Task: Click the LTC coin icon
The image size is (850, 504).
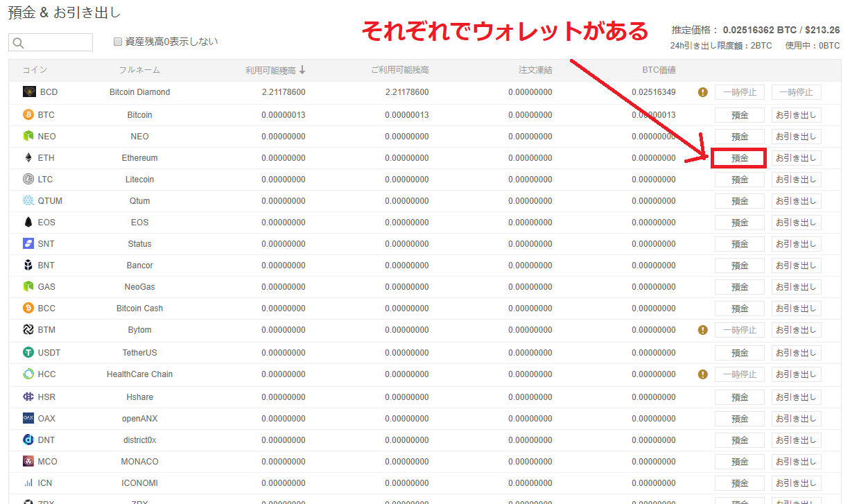Action: [x=28, y=180]
